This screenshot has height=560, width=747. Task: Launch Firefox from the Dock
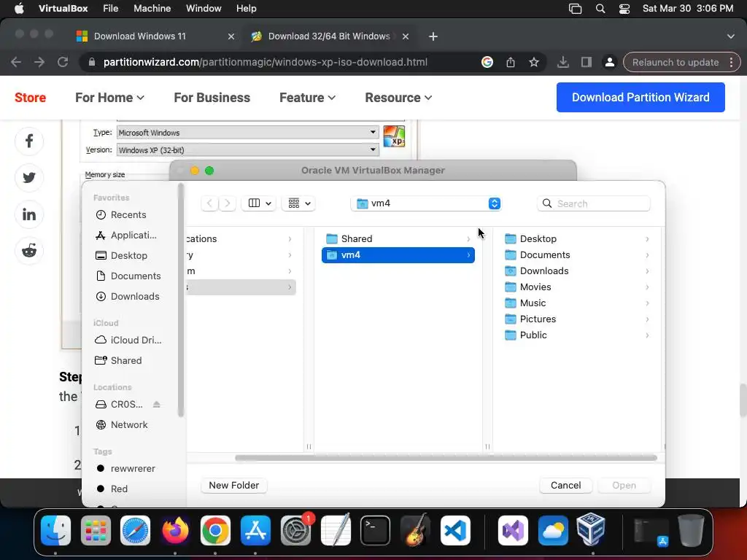(x=175, y=530)
